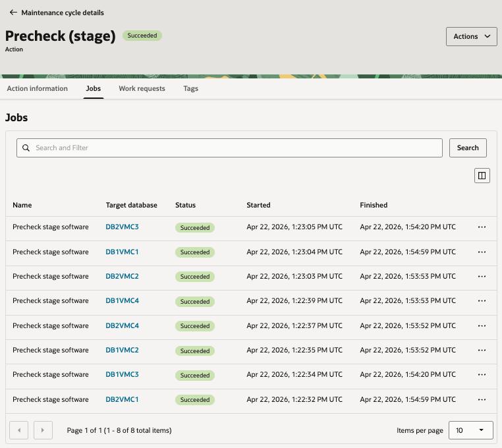Open row actions menu for DB1VMC3
The height and width of the screenshot is (448, 502).
click(x=482, y=374)
